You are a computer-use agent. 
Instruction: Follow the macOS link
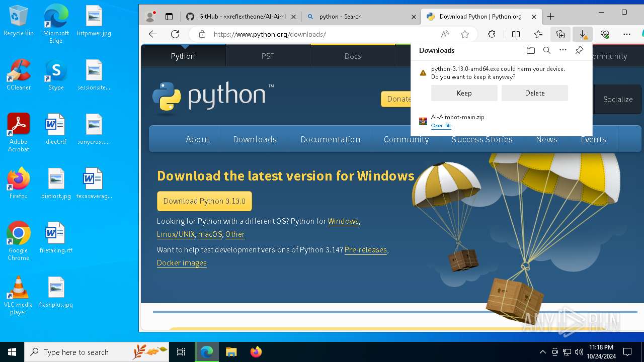(x=210, y=234)
